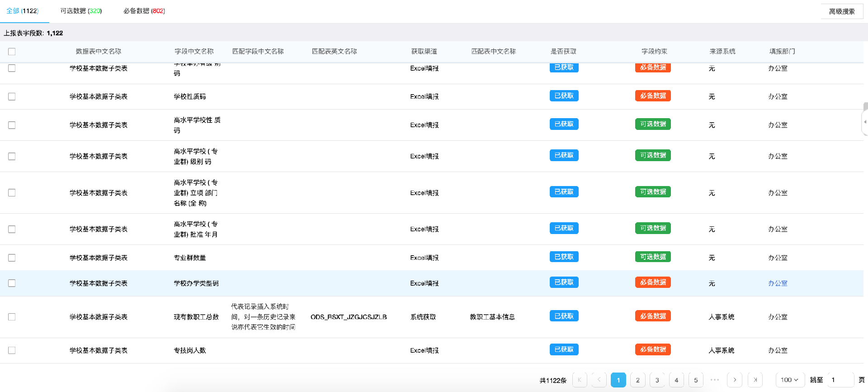Viewport: 868px width, 392px height.
Task: Check the row for 学校办学类型码
Action: click(12, 283)
